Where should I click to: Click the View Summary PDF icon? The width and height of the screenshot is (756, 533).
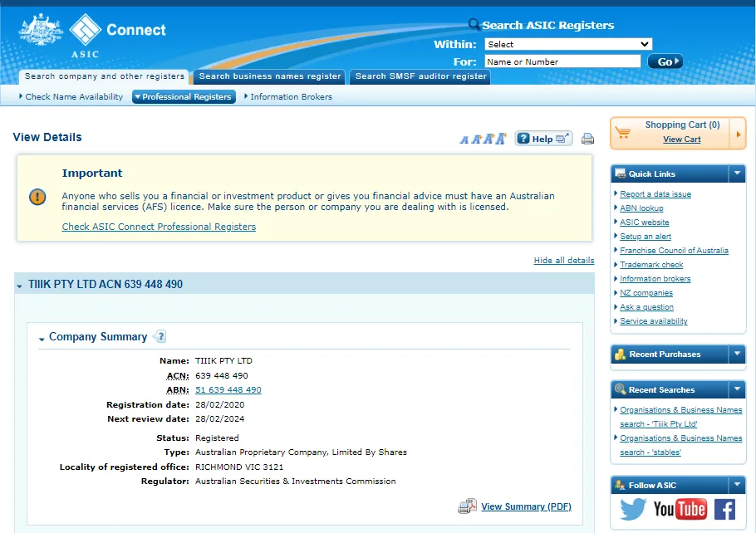pyautogui.click(x=467, y=506)
